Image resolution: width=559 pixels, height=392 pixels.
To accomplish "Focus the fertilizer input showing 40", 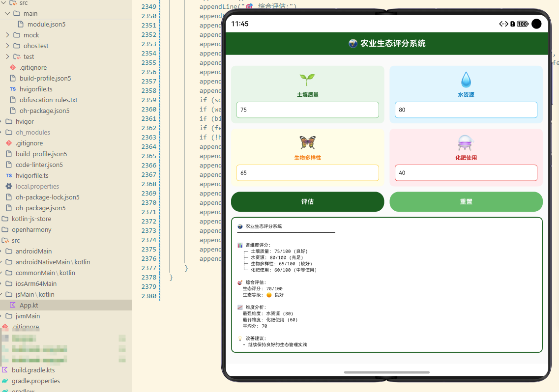I will (466, 173).
